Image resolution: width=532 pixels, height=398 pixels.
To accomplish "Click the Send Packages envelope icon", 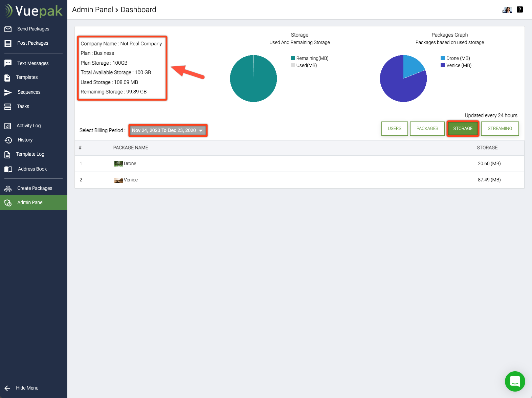I will coord(8,29).
